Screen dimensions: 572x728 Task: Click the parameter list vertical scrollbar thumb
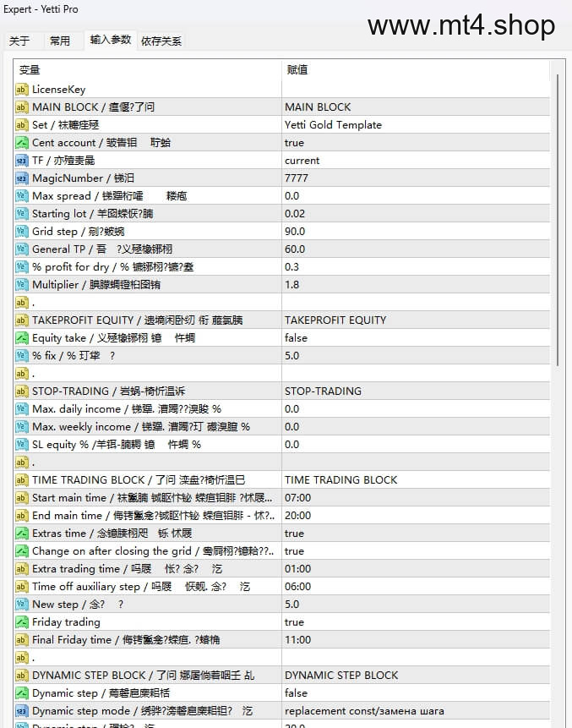[558, 220]
